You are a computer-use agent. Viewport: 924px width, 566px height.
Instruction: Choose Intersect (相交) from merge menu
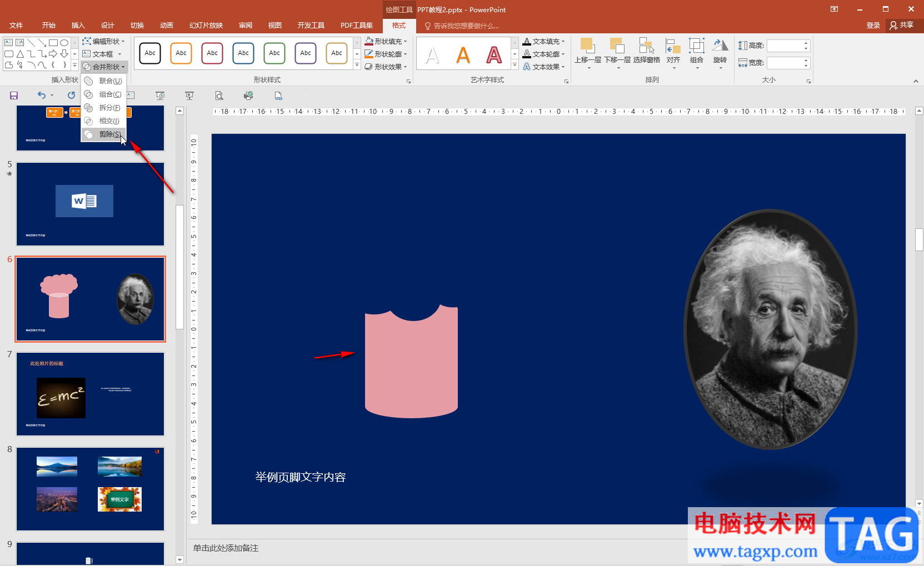click(104, 121)
